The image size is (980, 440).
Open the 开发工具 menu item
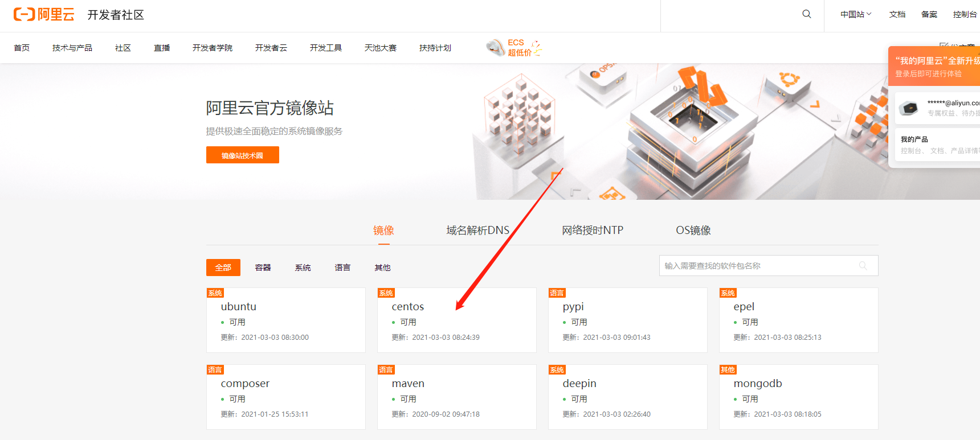coord(326,48)
